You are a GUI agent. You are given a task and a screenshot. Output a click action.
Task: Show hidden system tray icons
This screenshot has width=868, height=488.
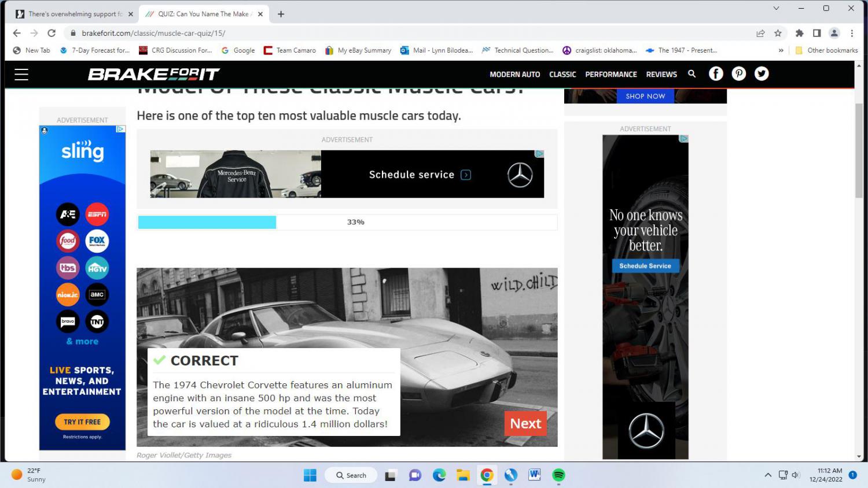point(768,475)
